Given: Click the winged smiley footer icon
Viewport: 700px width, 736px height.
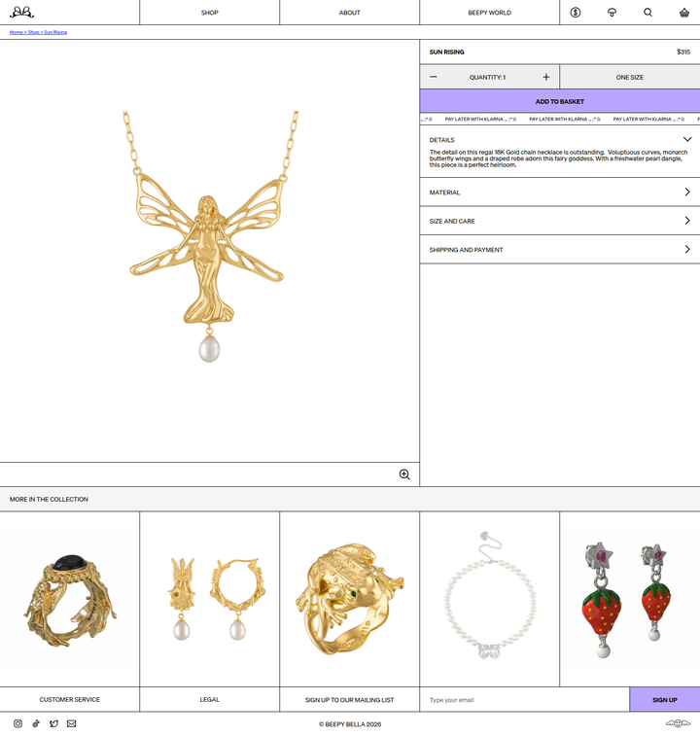Looking at the screenshot, I should point(678,723).
